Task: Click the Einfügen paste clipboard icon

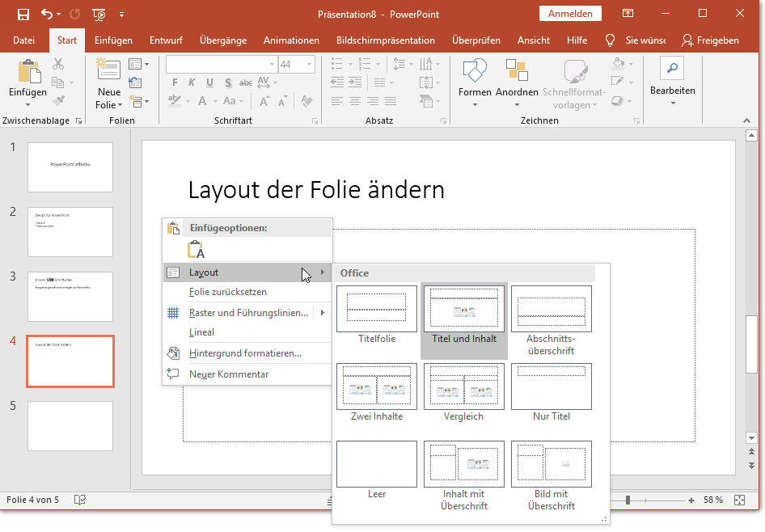Action: pyautogui.click(x=29, y=70)
